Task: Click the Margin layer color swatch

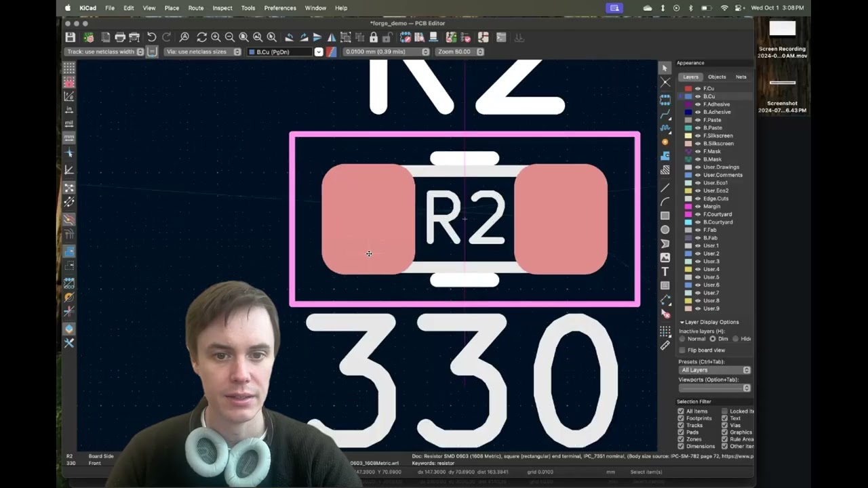Action: (x=688, y=206)
